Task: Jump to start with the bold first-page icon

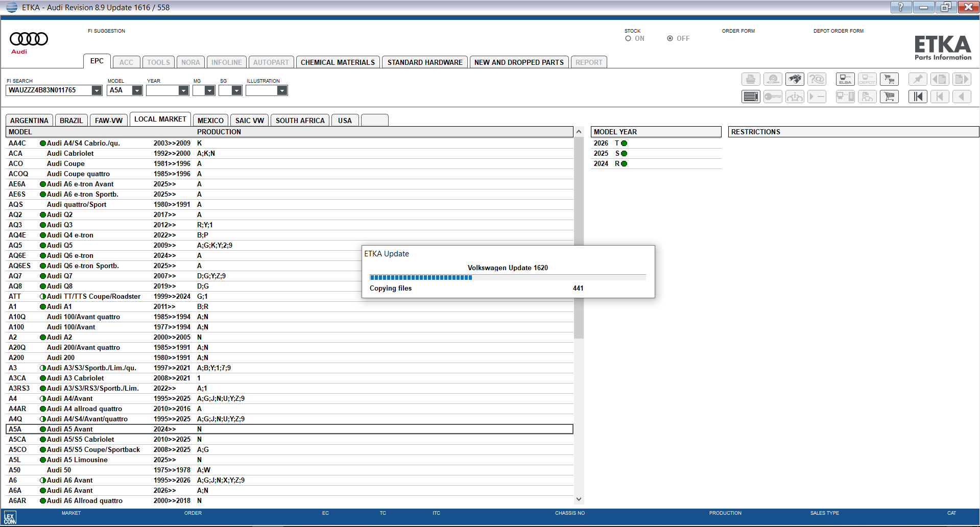Action: pos(918,97)
